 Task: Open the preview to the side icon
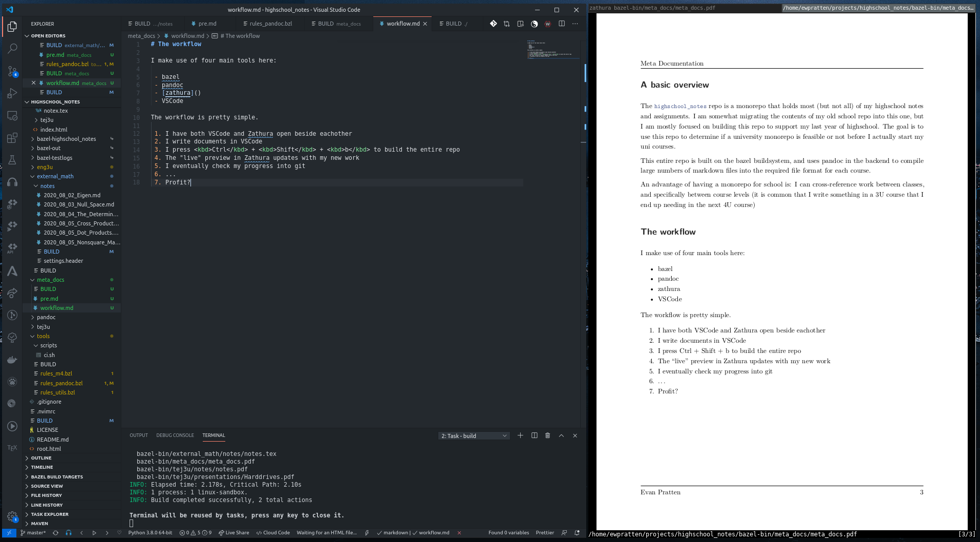(x=520, y=24)
